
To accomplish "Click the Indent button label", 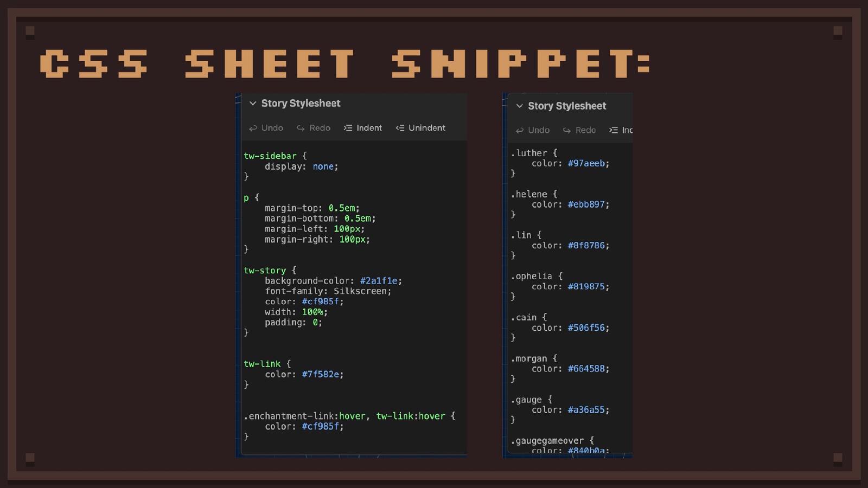I will pos(368,128).
